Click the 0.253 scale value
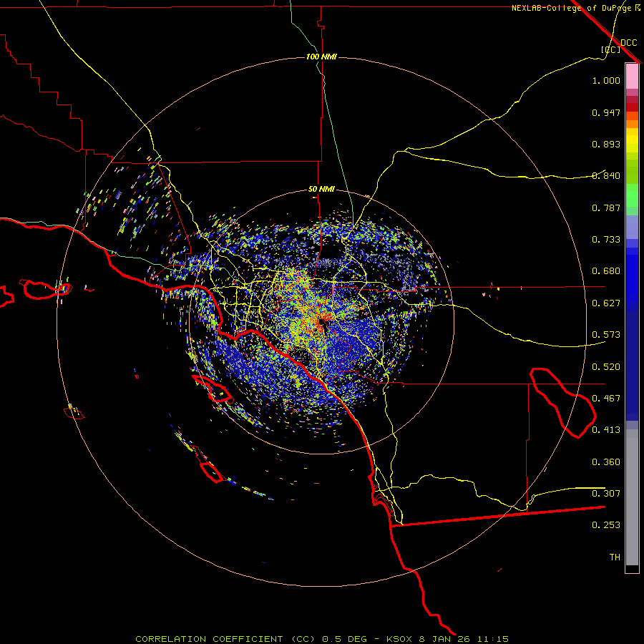The width and height of the screenshot is (644, 644). click(606, 525)
